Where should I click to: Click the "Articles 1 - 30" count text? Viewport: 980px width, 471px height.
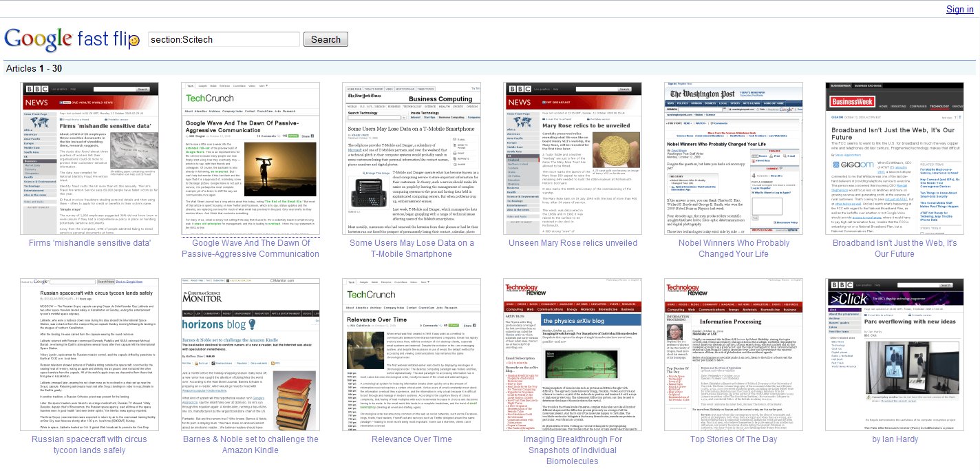(x=34, y=68)
